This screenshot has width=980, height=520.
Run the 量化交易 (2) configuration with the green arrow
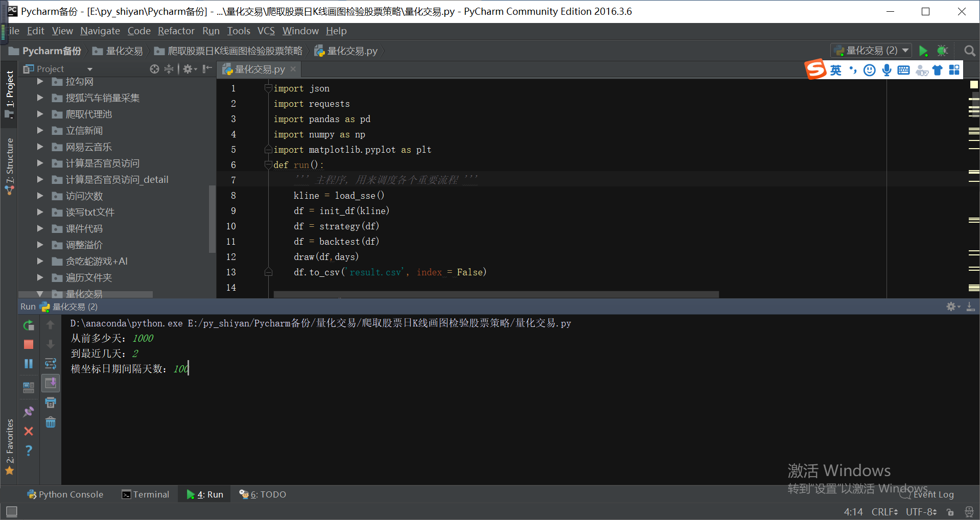[923, 51]
